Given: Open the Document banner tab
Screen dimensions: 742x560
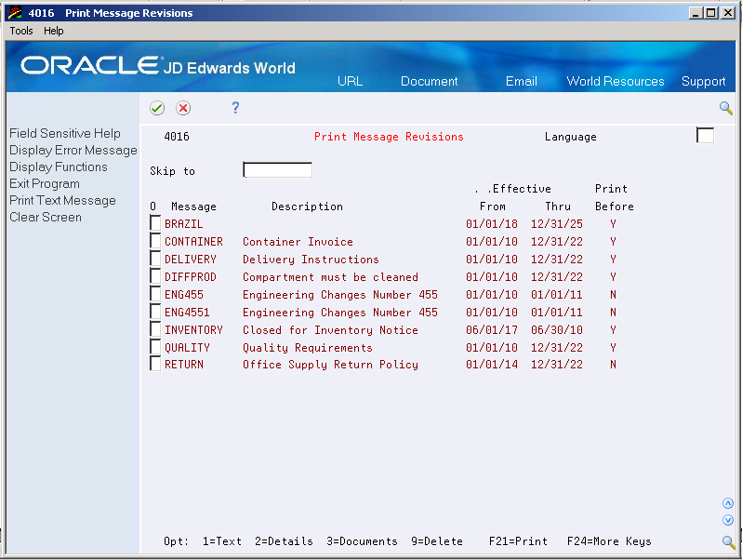Looking at the screenshot, I should coord(430,82).
